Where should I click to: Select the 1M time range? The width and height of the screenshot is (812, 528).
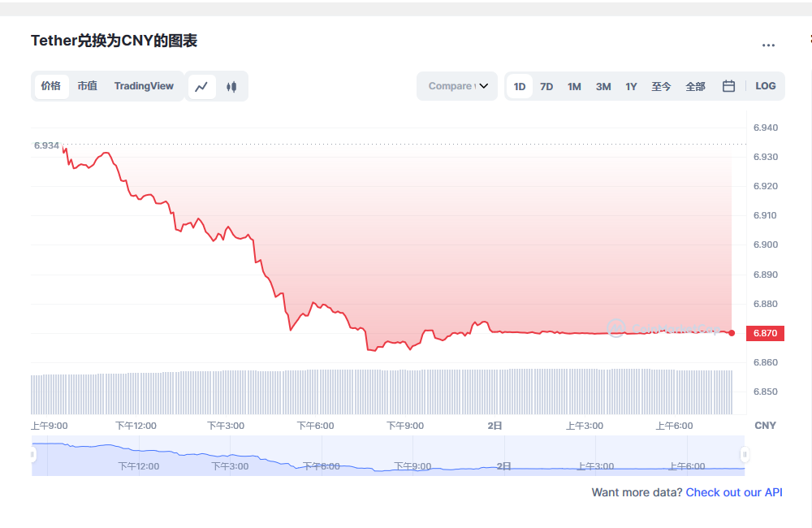pyautogui.click(x=574, y=85)
